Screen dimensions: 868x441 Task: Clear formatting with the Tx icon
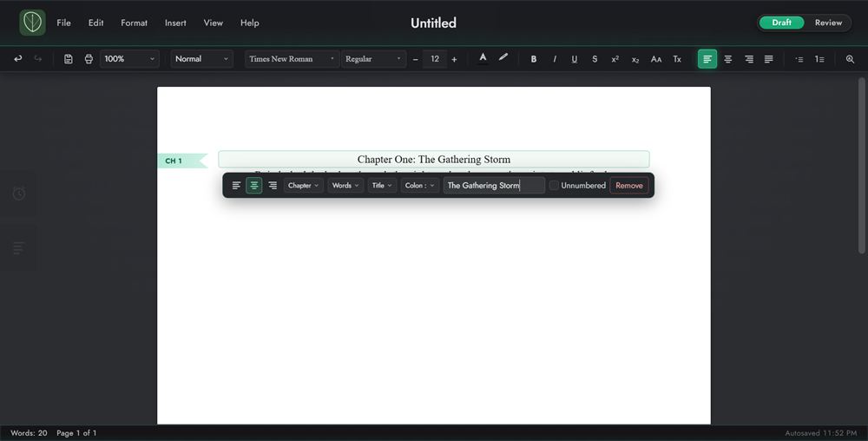pyautogui.click(x=676, y=59)
